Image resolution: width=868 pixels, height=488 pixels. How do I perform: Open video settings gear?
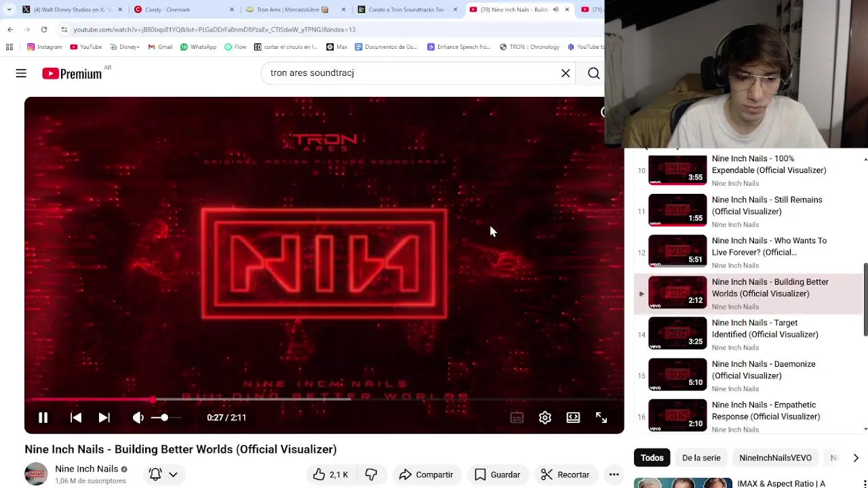[545, 418]
